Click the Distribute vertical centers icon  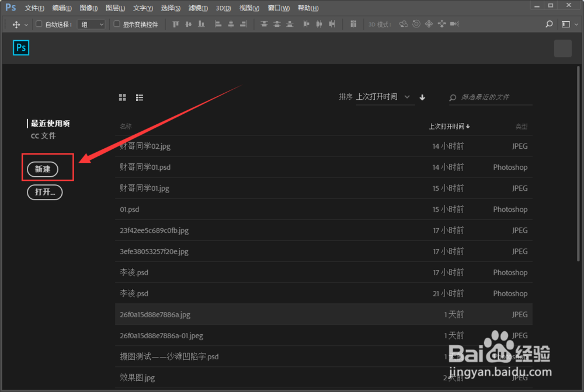[x=277, y=24]
